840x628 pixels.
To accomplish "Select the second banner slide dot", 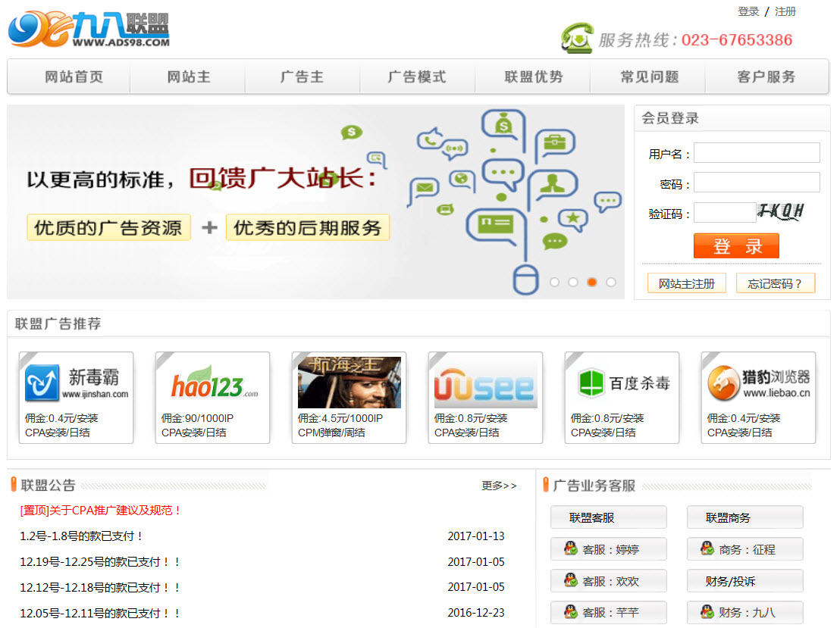I will point(573,282).
